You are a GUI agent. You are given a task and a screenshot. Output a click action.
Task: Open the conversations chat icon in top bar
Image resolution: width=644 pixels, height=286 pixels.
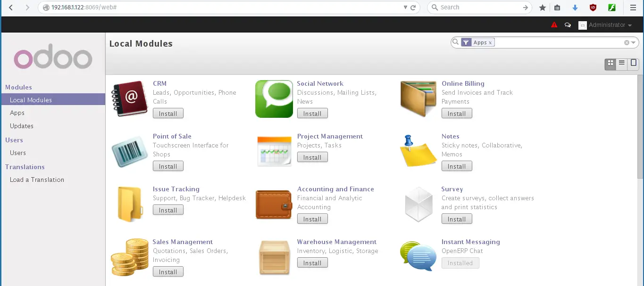click(568, 25)
